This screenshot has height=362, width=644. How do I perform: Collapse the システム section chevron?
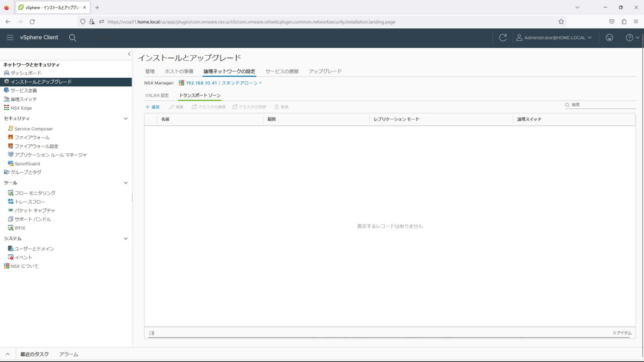pyautogui.click(x=126, y=239)
